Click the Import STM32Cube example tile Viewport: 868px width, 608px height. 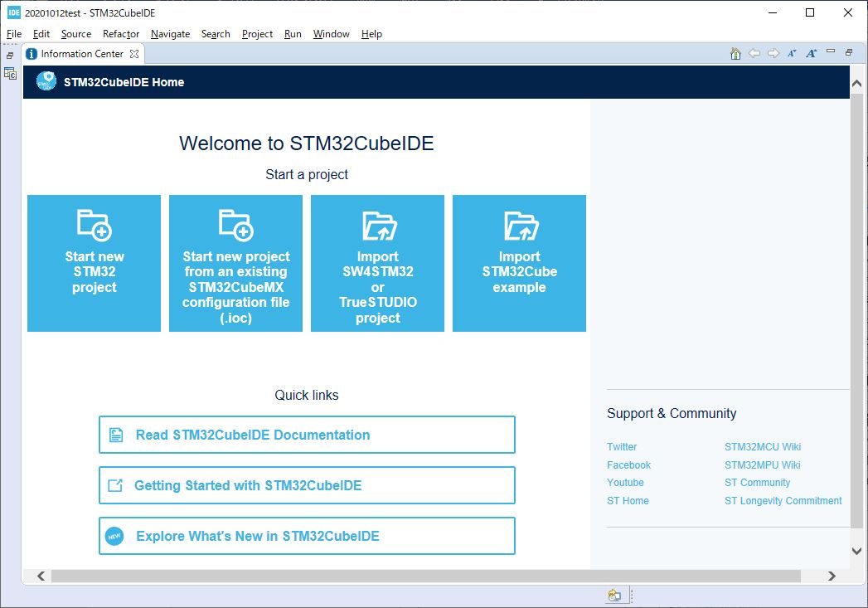click(x=519, y=263)
